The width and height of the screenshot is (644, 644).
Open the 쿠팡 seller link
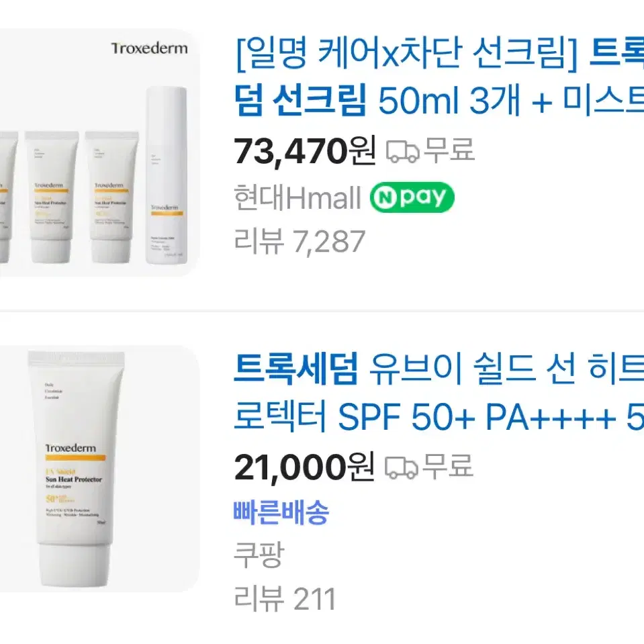point(259,554)
